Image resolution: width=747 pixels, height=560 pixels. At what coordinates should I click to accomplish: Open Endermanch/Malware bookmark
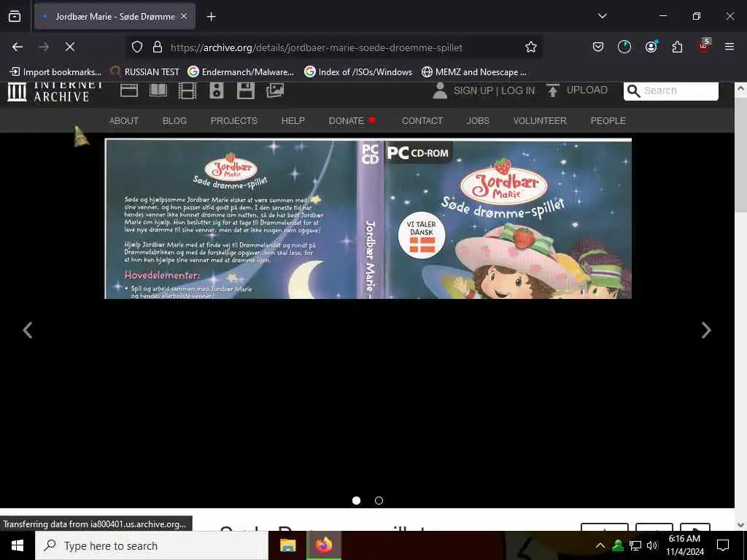[x=241, y=72]
